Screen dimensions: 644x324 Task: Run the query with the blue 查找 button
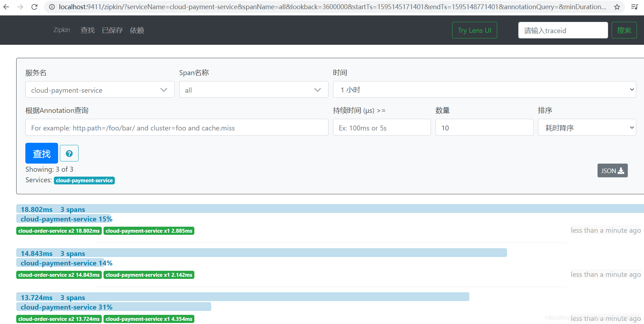point(41,153)
